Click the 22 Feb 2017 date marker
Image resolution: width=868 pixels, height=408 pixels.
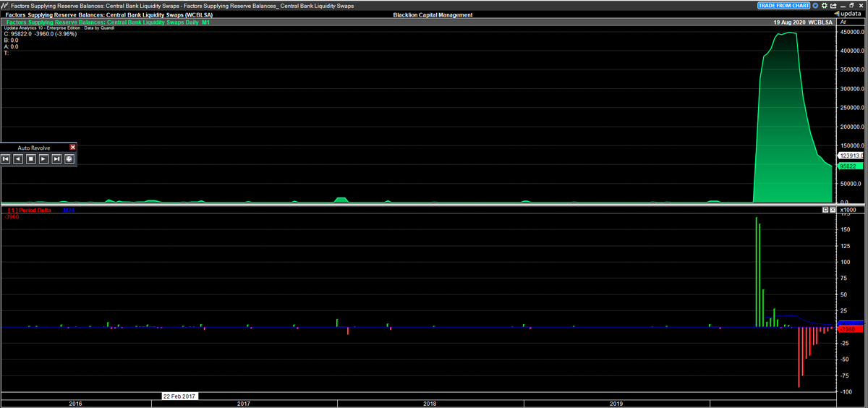[179, 396]
